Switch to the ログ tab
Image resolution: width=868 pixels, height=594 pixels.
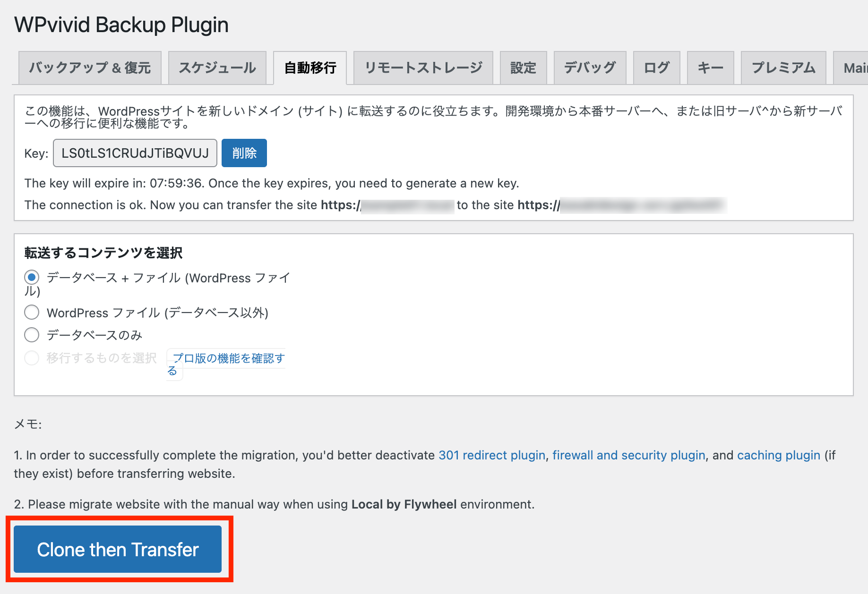(x=657, y=68)
